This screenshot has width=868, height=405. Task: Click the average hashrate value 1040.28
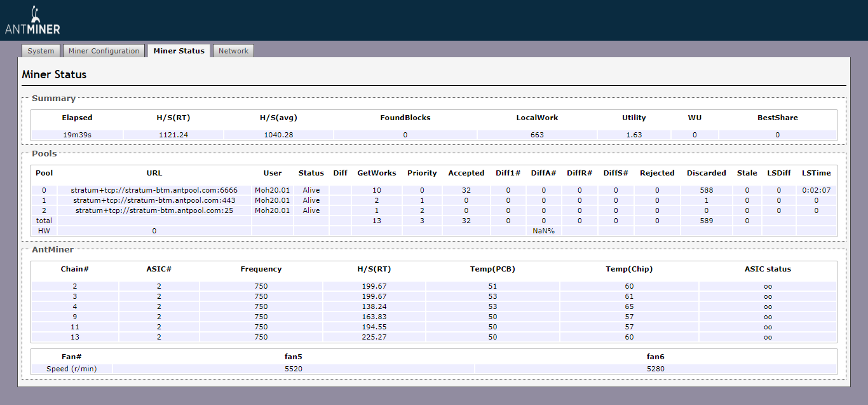[x=278, y=135]
